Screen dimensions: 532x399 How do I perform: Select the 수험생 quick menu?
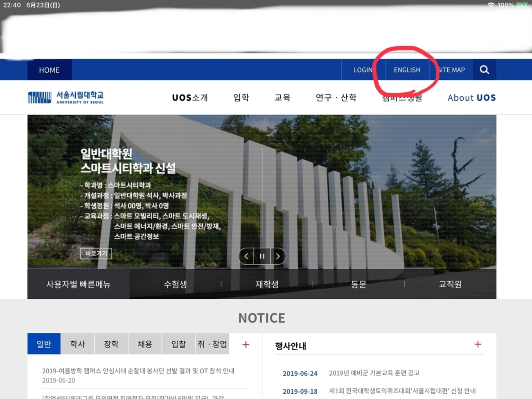pos(176,284)
